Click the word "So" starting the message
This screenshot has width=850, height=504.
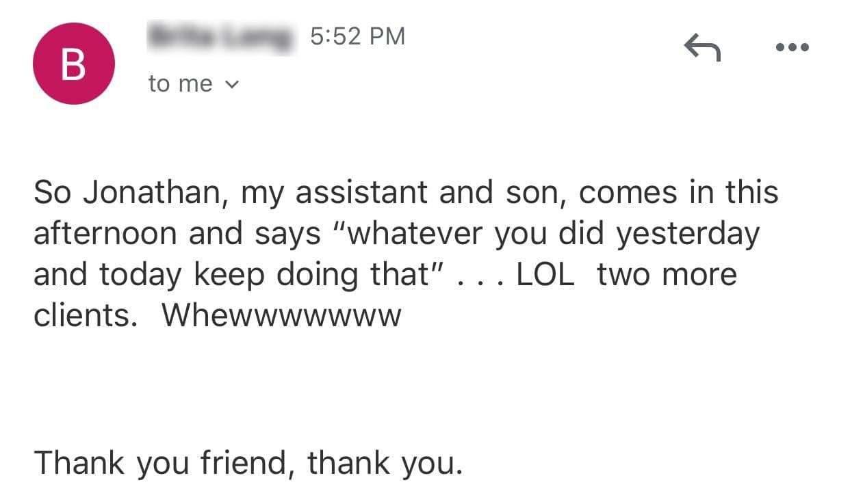(53, 193)
